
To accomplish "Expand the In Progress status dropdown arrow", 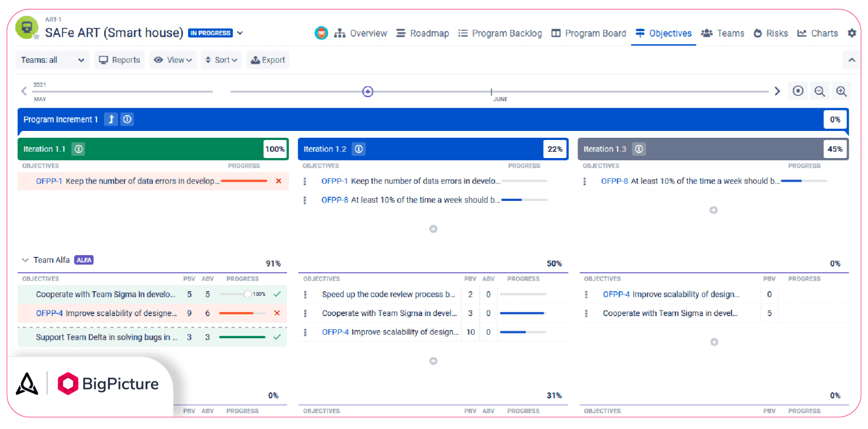I will point(240,33).
